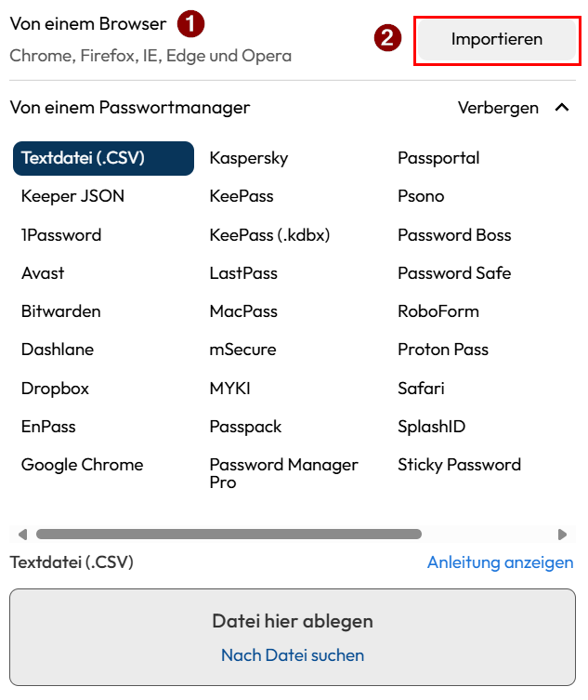The height and width of the screenshot is (700, 588).
Task: Select LastPass import option
Action: (243, 273)
